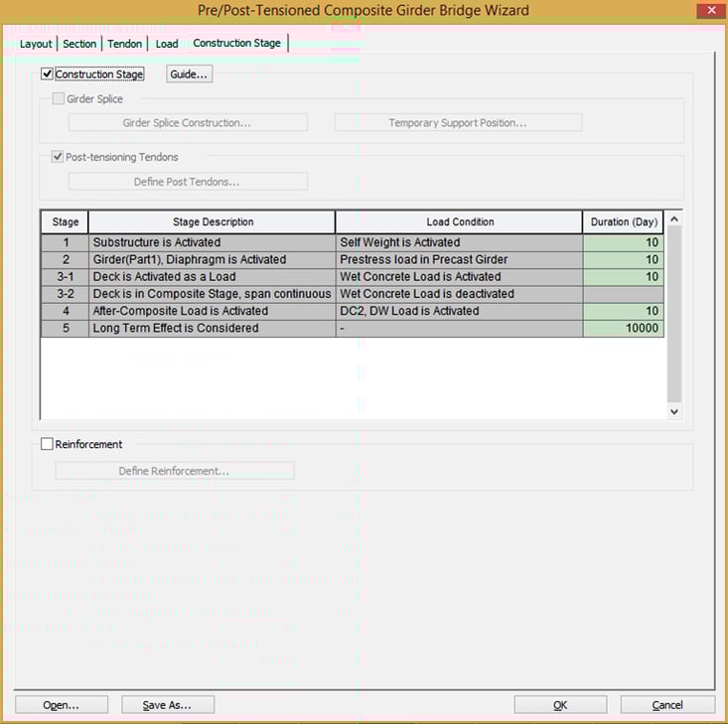Switch to the Layout tab
The width and height of the screenshot is (728, 724).
[36, 44]
